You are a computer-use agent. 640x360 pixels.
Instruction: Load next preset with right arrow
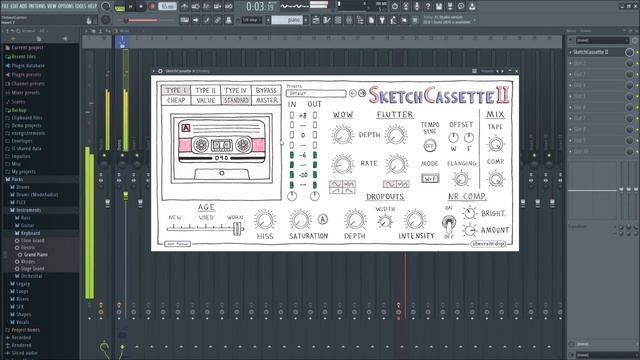point(362,93)
